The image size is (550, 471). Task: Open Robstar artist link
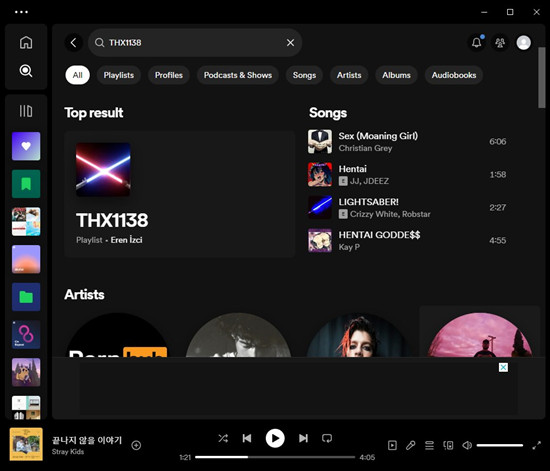tap(416, 214)
